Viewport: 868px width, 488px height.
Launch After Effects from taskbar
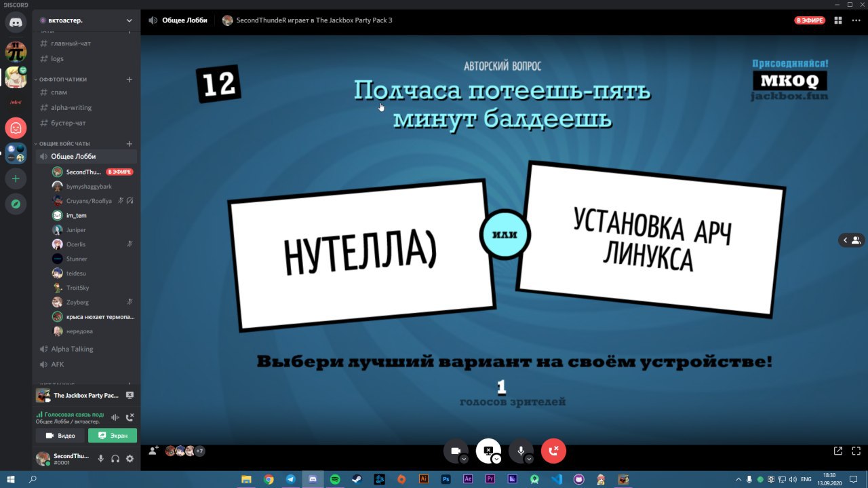468,479
